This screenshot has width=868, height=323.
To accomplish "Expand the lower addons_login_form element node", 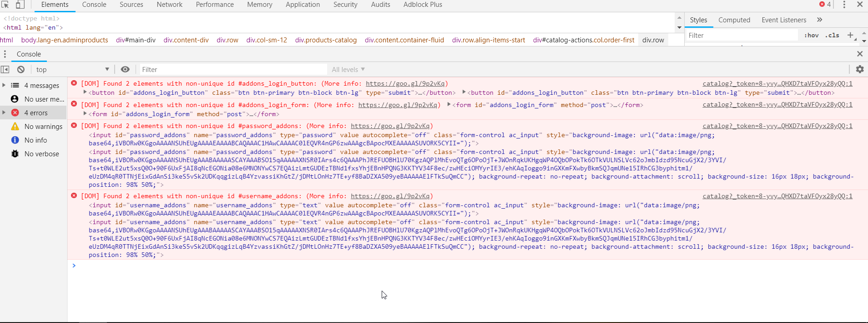I will pos(85,114).
